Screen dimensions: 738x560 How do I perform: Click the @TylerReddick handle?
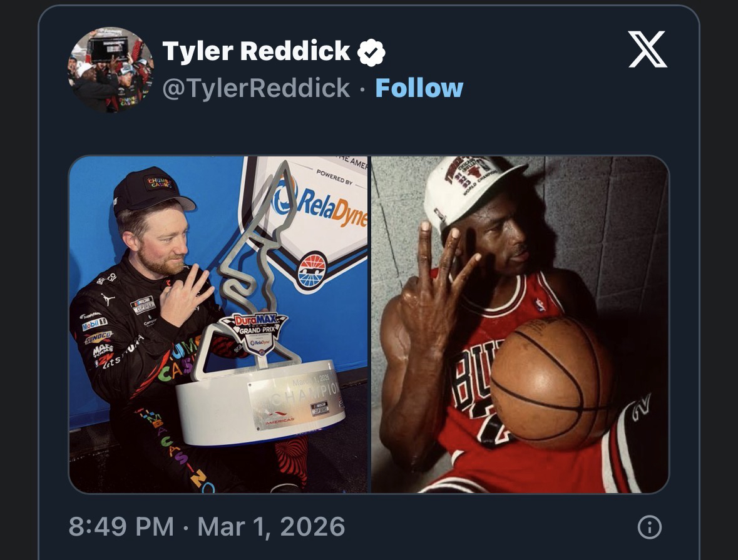(256, 88)
